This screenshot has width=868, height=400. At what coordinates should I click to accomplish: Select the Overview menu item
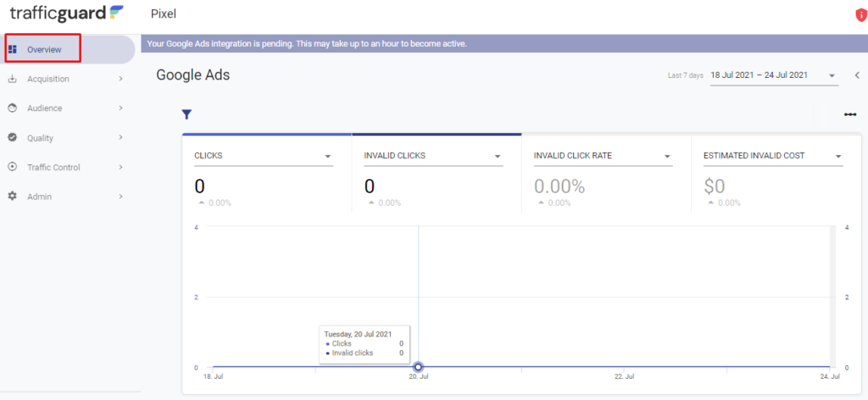[x=44, y=49]
